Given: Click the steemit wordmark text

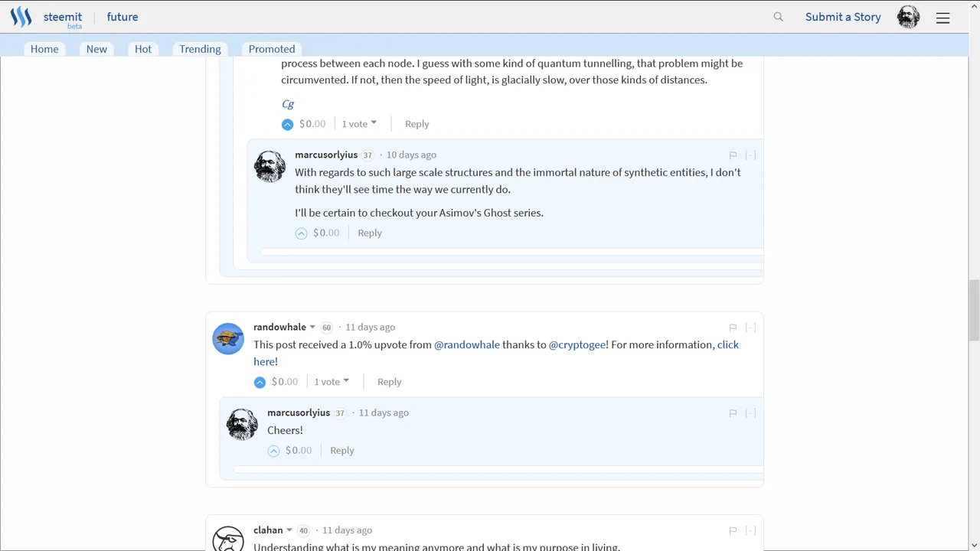Looking at the screenshot, I should point(63,17).
